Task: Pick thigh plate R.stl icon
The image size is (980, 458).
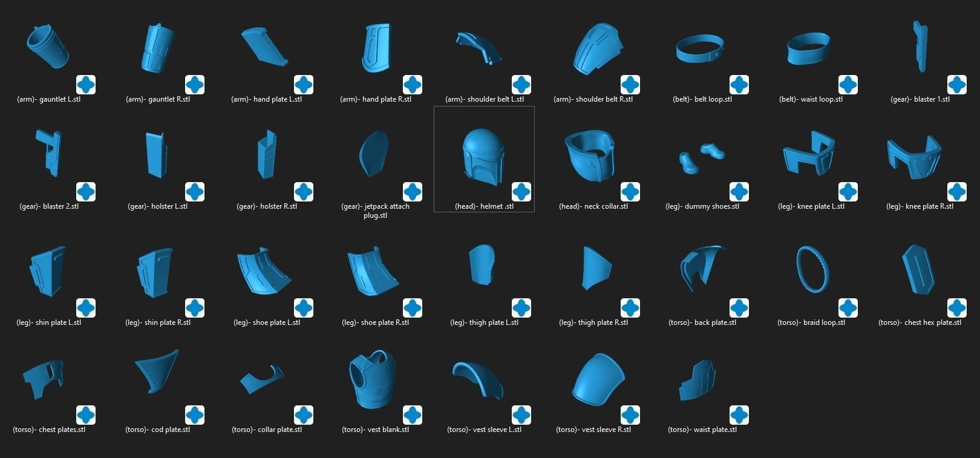Action: (x=596, y=267)
